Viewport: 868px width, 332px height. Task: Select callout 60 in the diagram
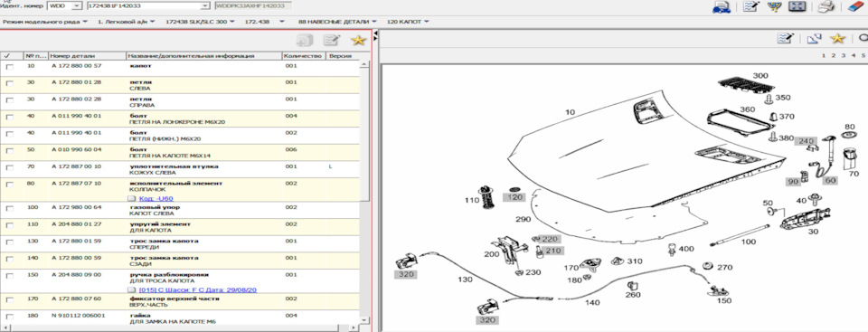(x=829, y=180)
